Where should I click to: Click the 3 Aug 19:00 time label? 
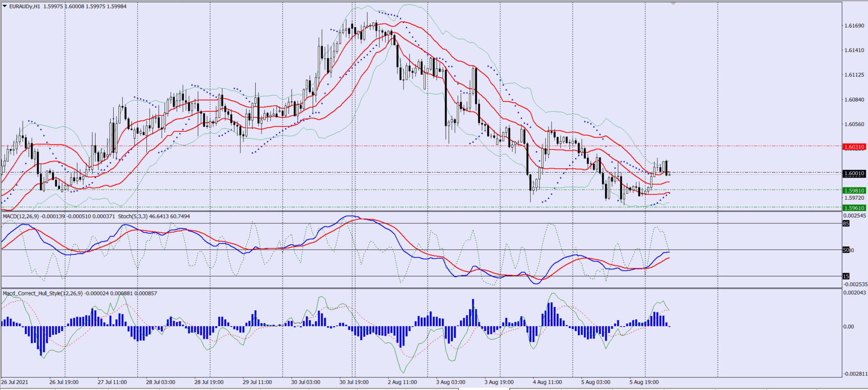pyautogui.click(x=499, y=382)
